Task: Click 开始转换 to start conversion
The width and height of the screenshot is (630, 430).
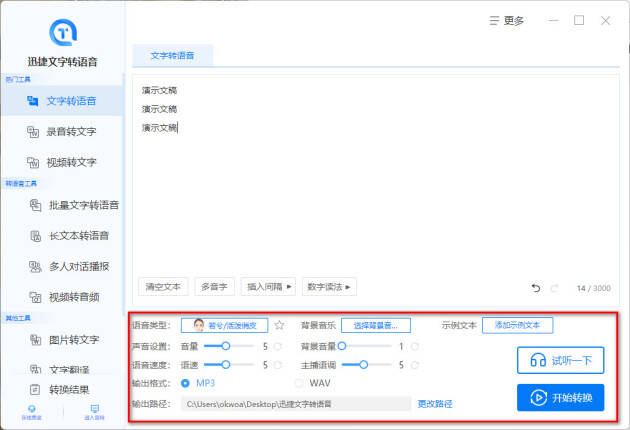Action: point(561,398)
